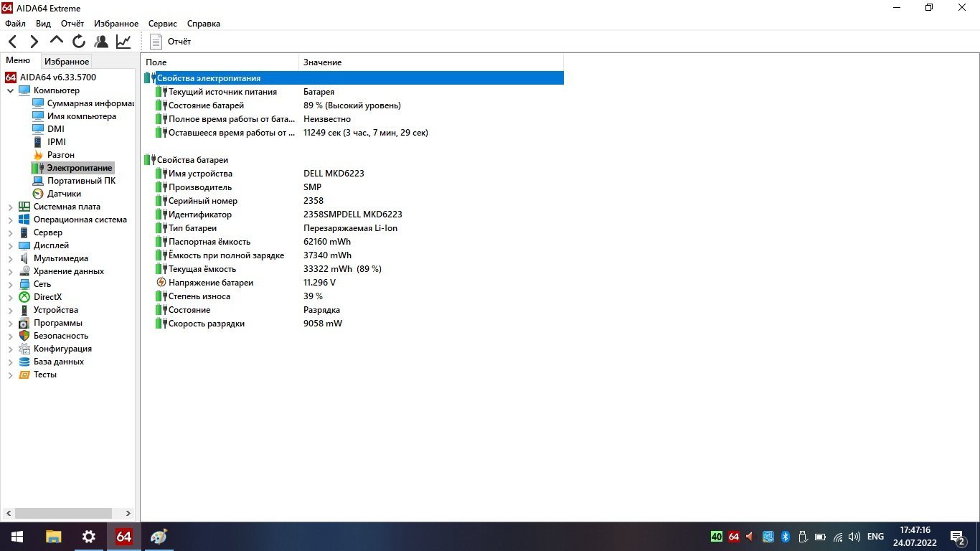Click the Разгон flame icon
Image resolution: width=980 pixels, height=551 pixels.
(38, 155)
